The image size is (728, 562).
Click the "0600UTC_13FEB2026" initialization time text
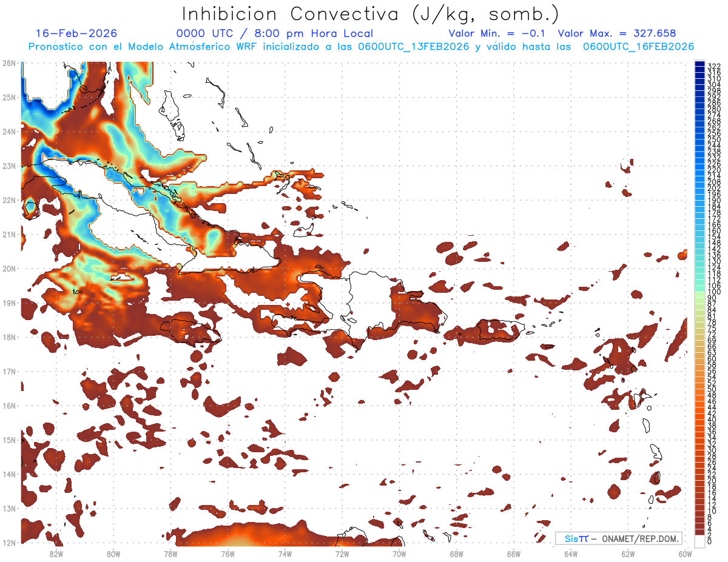click(x=414, y=47)
